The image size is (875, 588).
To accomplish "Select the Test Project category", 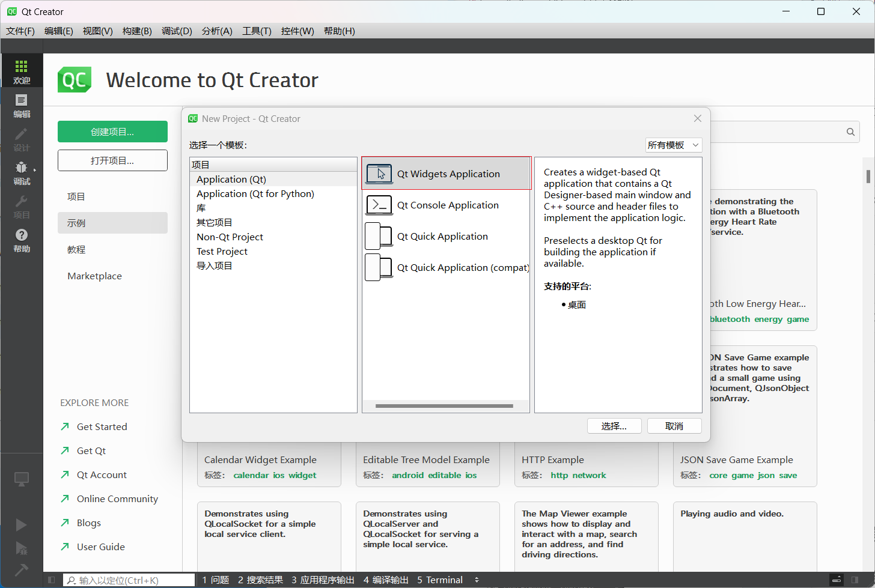I will click(x=273, y=251).
